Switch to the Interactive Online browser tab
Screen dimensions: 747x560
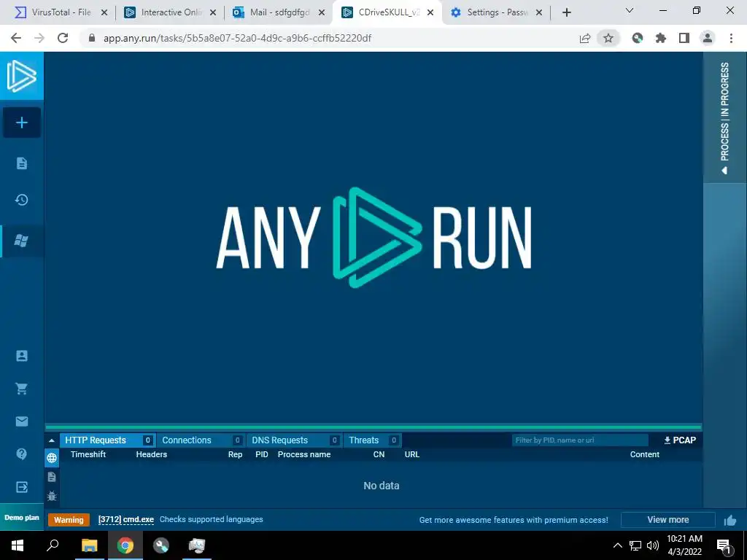169,12
